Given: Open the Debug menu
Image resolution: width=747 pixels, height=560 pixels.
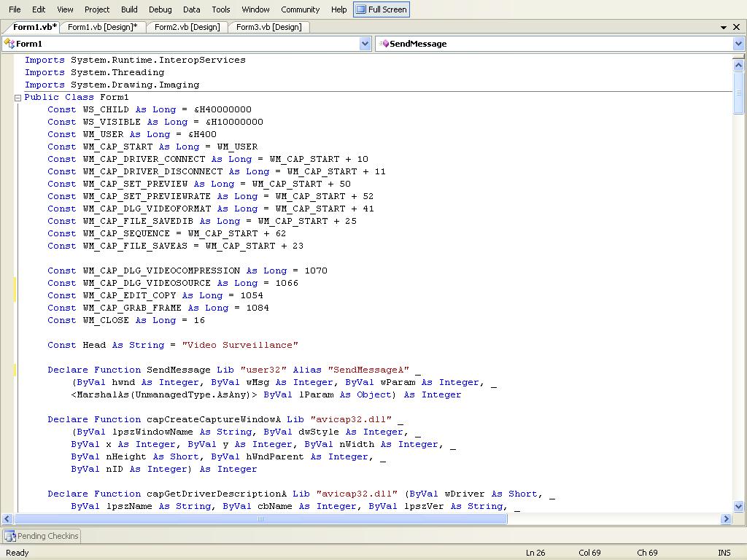Looking at the screenshot, I should [x=160, y=9].
